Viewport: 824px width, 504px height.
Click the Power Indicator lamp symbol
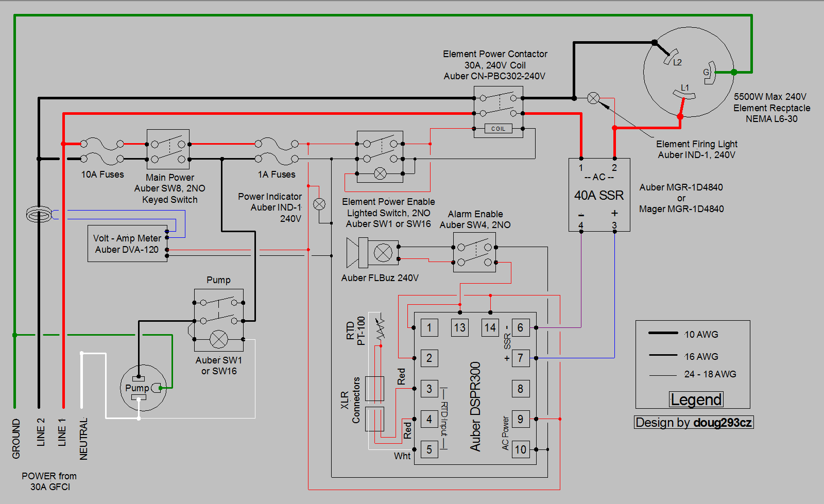point(319,204)
